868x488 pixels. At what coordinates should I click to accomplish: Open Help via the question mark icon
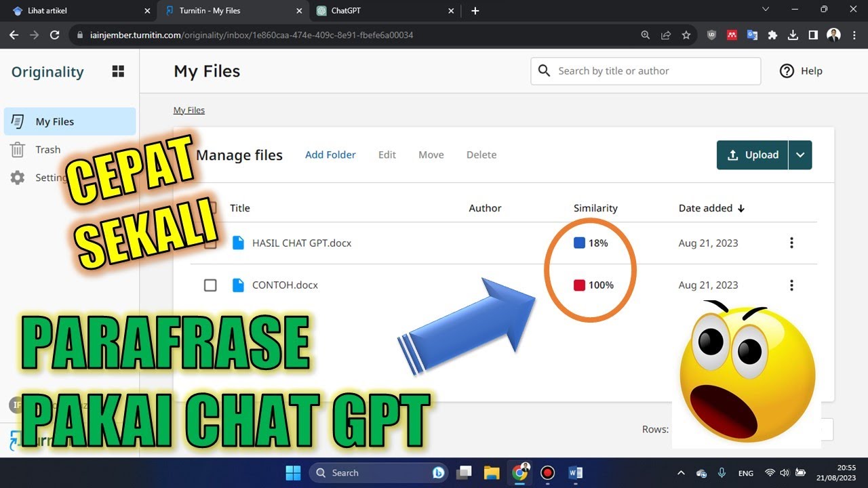coord(787,71)
